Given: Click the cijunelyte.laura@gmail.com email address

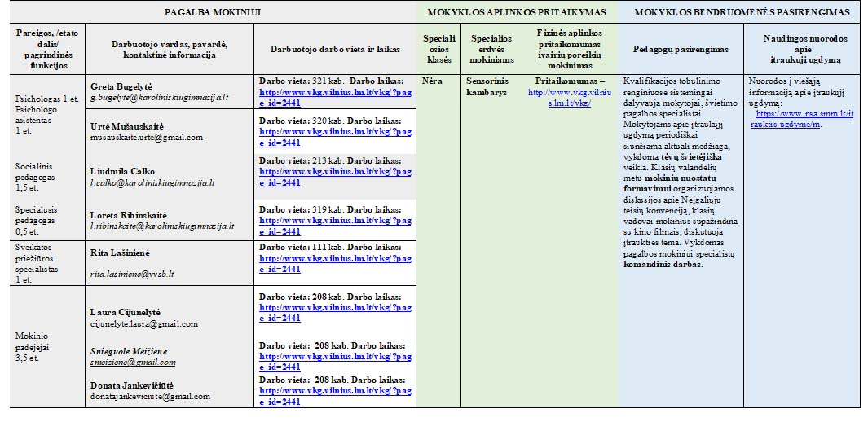Looking at the screenshot, I should pyautogui.click(x=143, y=323).
